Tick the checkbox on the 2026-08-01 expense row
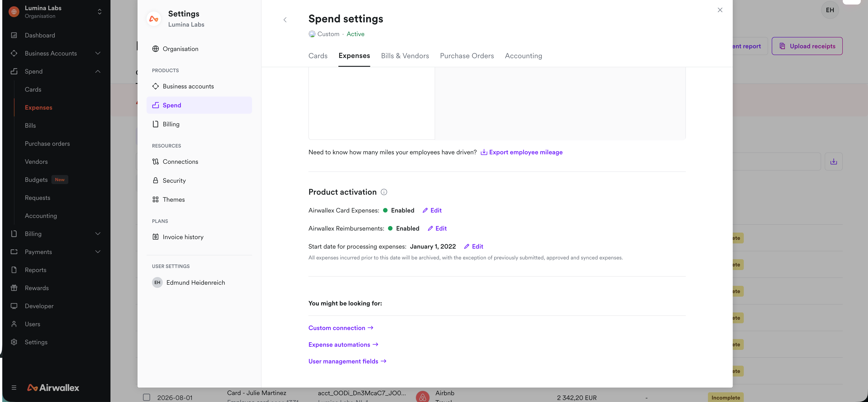This screenshot has width=868, height=402. (x=147, y=397)
